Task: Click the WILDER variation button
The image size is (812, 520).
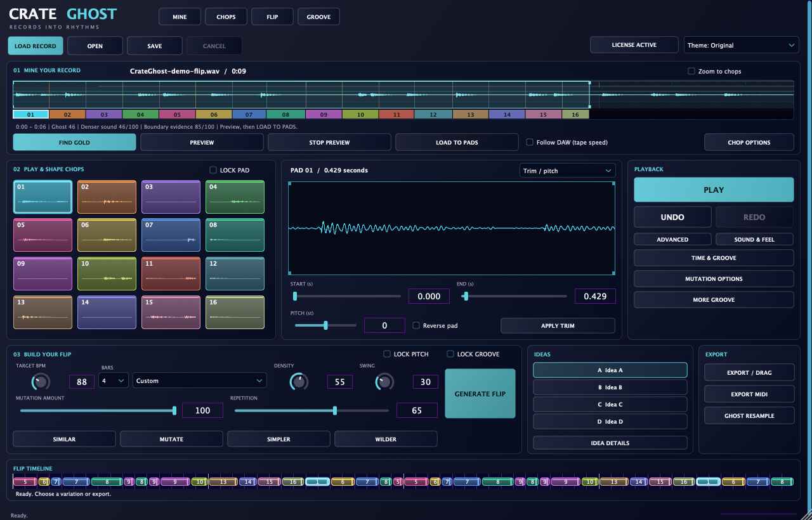Action: point(386,439)
